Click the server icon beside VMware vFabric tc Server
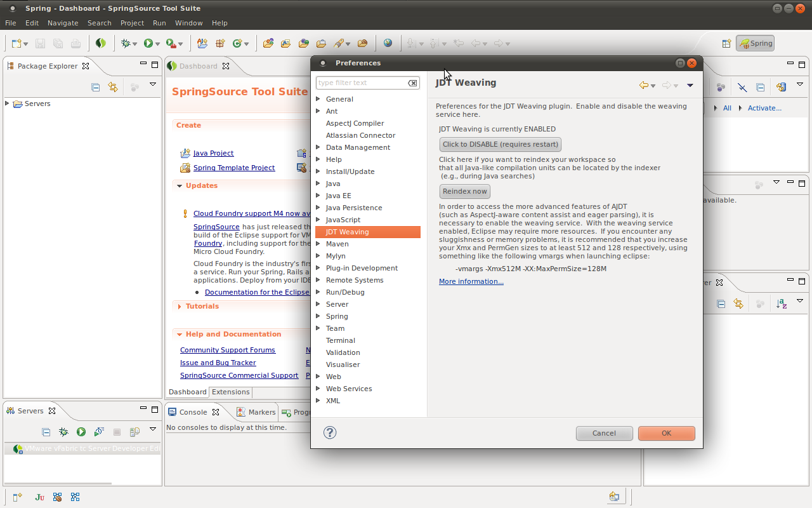This screenshot has width=812, height=508. tap(18, 449)
